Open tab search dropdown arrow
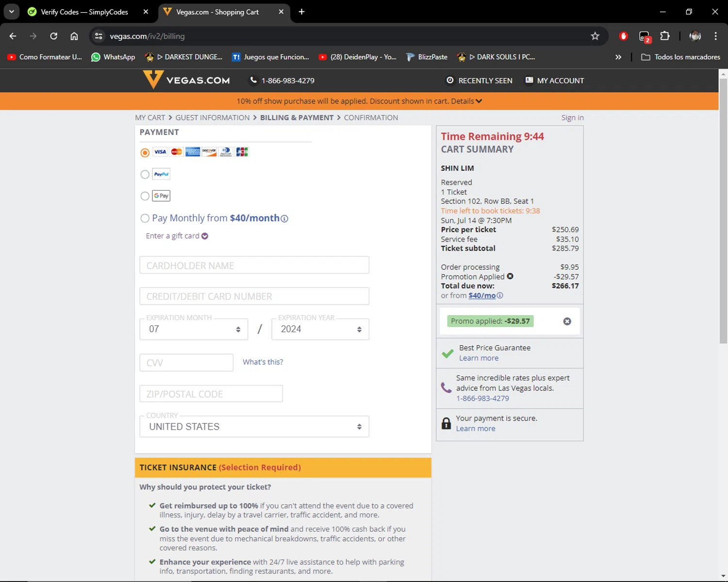Viewport: 728px width, 582px height. pos(11,12)
